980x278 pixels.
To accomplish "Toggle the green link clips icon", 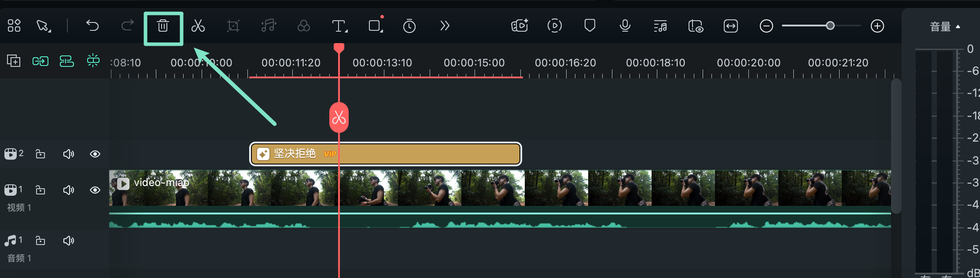I will click(40, 61).
